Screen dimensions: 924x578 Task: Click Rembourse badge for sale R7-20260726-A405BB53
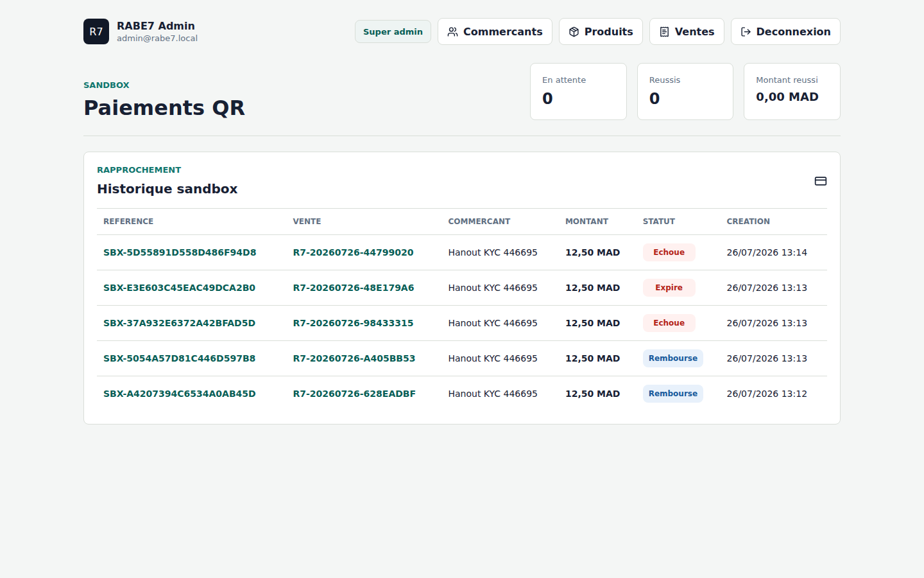point(673,358)
